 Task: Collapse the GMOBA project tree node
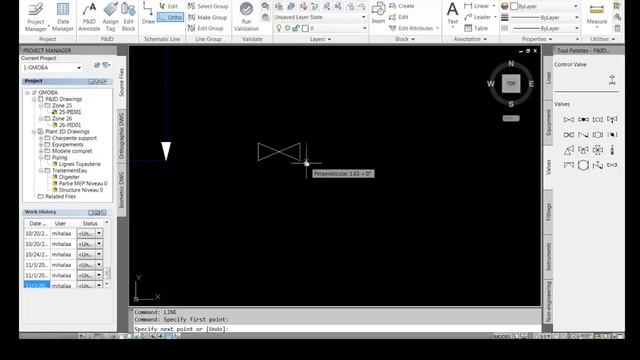[x=27, y=93]
